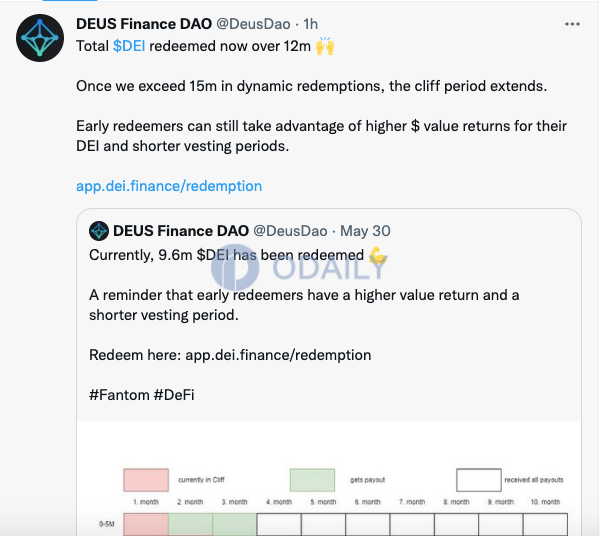Open the app.dei.finance/redemption link
This screenshot has width=600, height=536.
click(x=169, y=186)
